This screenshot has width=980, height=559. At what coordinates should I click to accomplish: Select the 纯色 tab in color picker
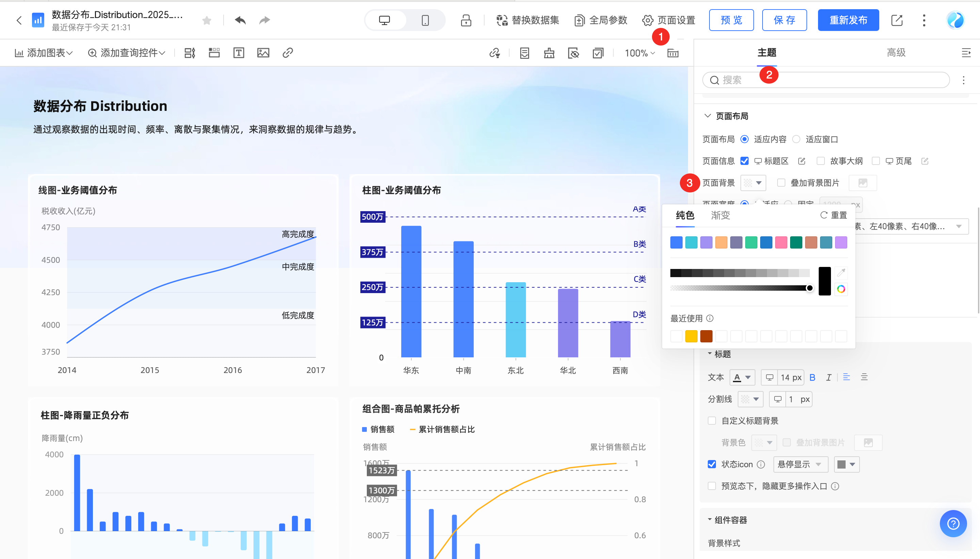click(x=685, y=215)
